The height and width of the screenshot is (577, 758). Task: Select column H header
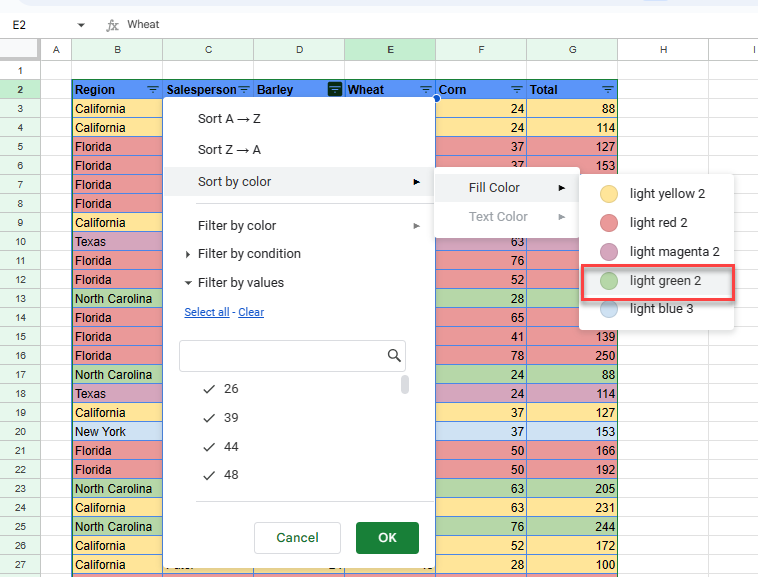tap(663, 50)
